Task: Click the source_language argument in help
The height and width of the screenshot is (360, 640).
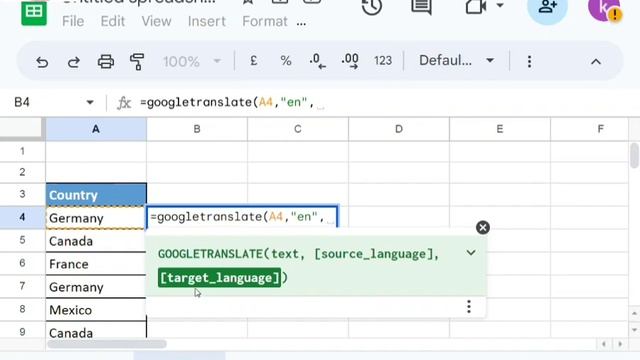Action: 374,254
